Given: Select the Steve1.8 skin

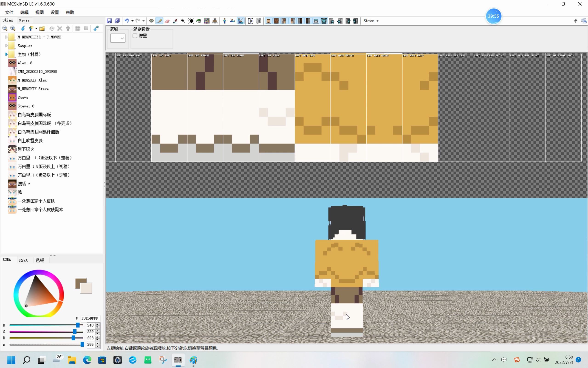Looking at the screenshot, I should [26, 106].
